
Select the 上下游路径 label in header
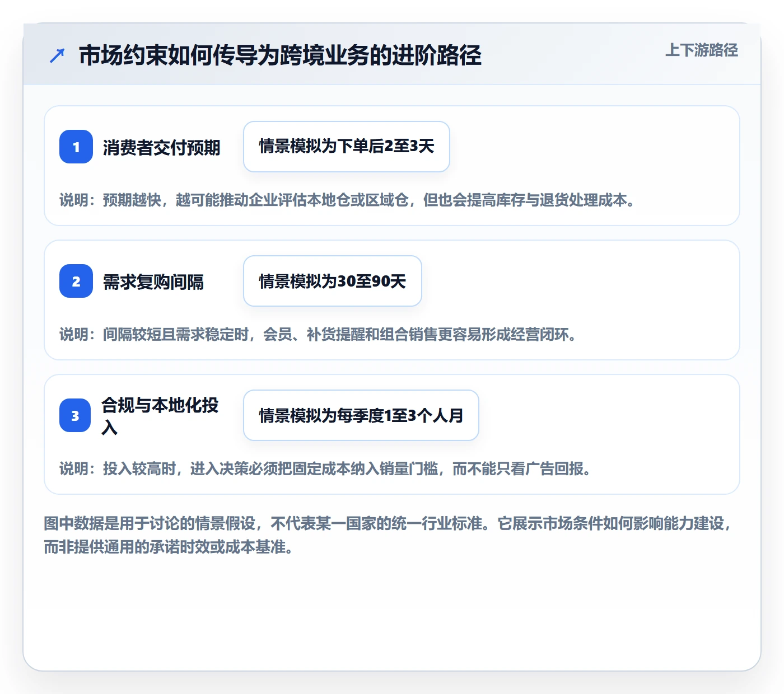point(701,50)
